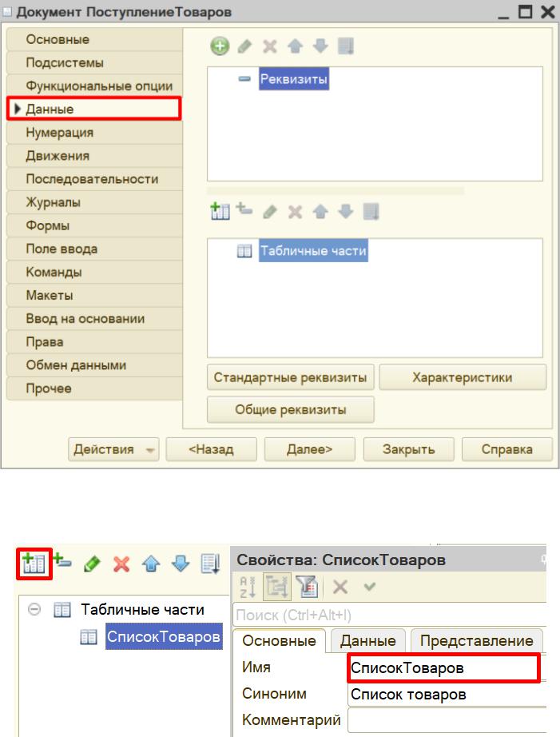
Task: Collapse Табличные части node in lower panel
Action: click(34, 609)
